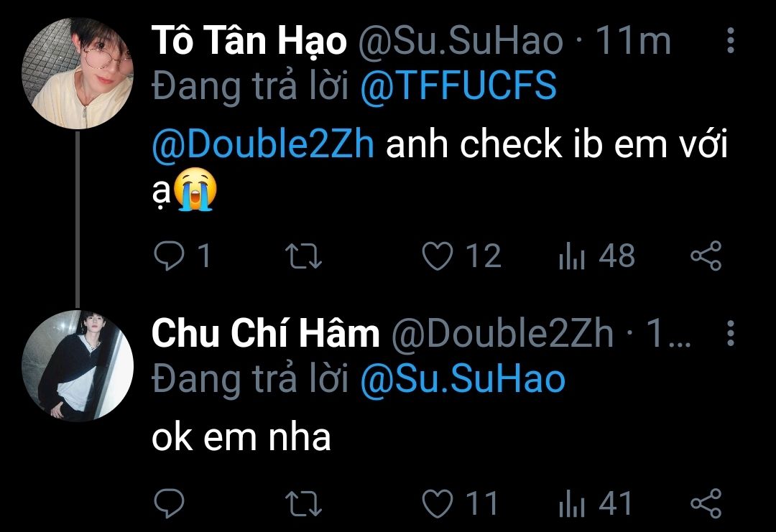Open Chu Chí Hâm's profile picture
This screenshot has height=532, width=776.
[78, 365]
